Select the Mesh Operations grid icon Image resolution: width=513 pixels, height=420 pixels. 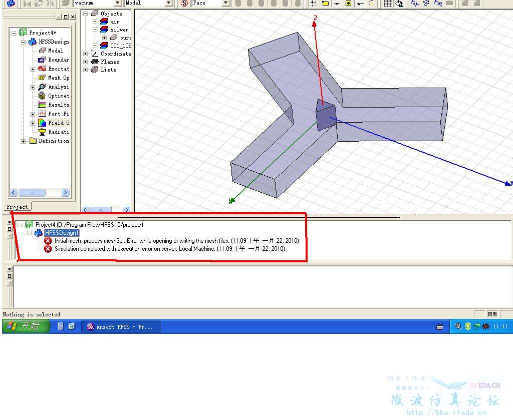(42, 78)
